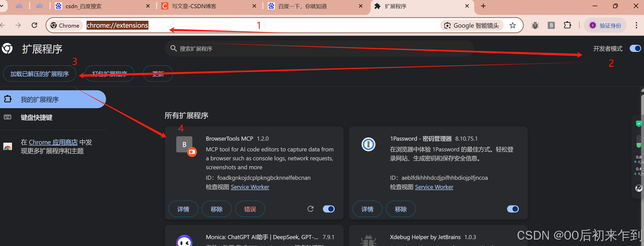Open Google 智能镜头 lens button
This screenshot has height=246, width=644.
472,25
